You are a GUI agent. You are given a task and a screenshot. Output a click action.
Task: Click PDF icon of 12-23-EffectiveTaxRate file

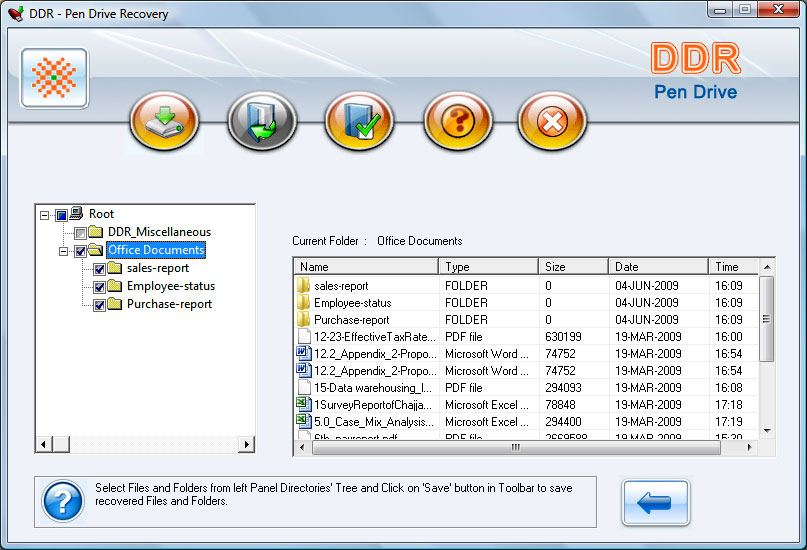click(304, 336)
